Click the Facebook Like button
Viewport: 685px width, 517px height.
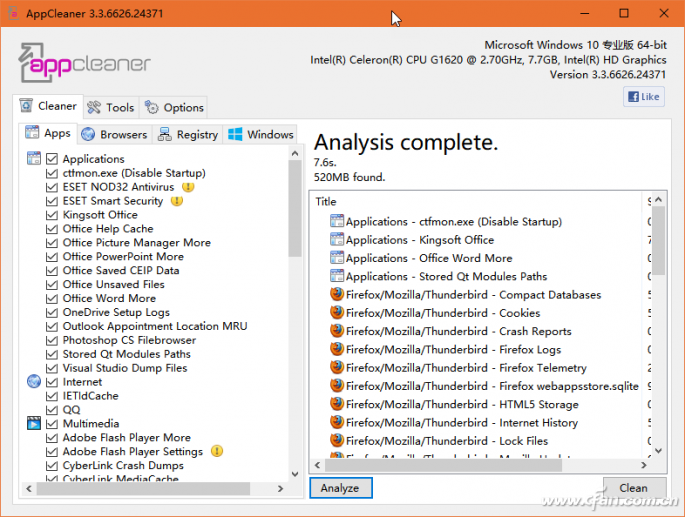coord(643,97)
